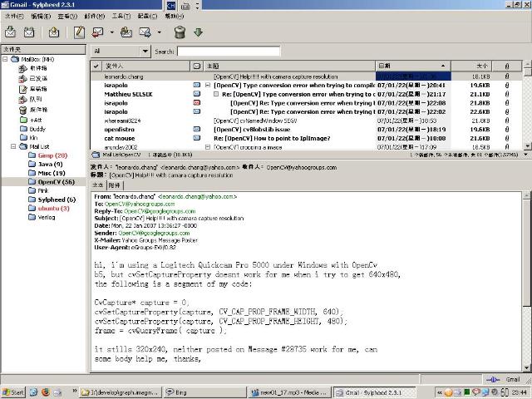The width and height of the screenshot is (532, 399).
Task: Select the drafts folder icon under MailBox
Action: pyautogui.click(x=22, y=89)
